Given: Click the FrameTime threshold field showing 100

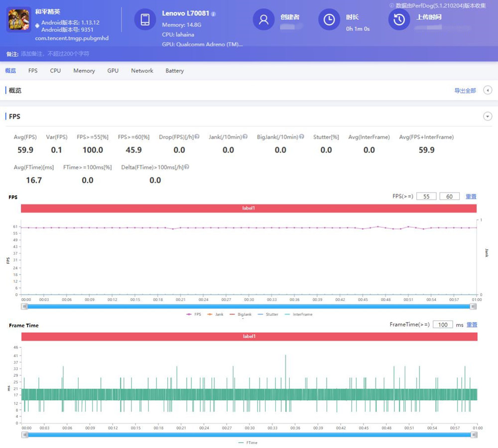Looking at the screenshot, I should [x=443, y=325].
